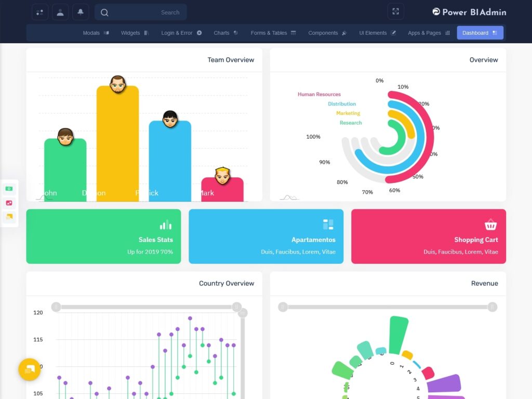
Task: Click the Power BI Admin logo
Action: tap(469, 12)
